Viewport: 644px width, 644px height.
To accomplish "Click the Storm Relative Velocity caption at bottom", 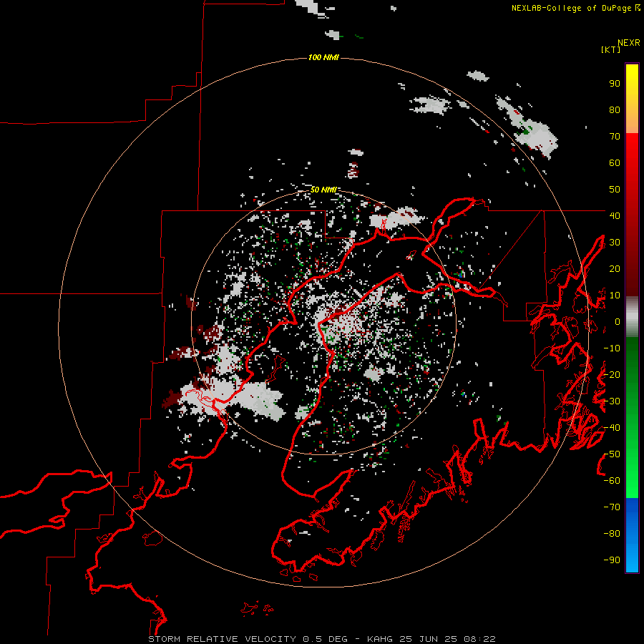I will pos(321,639).
